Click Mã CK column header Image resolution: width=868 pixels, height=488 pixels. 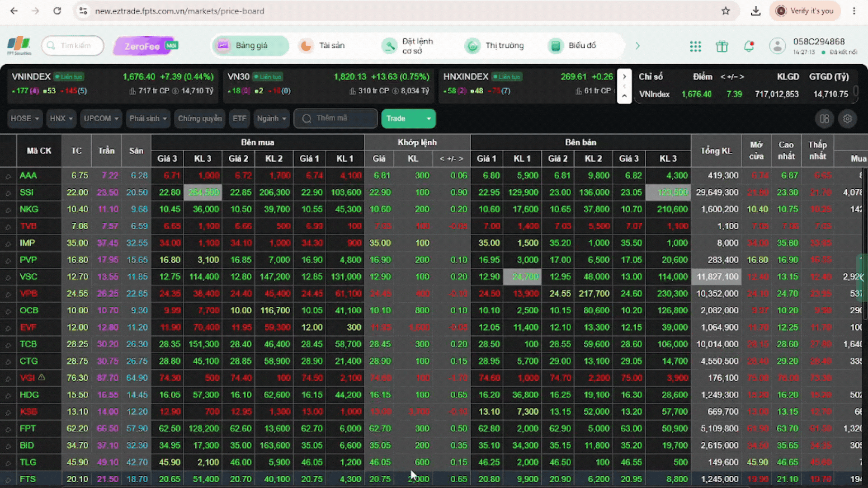tap(39, 151)
